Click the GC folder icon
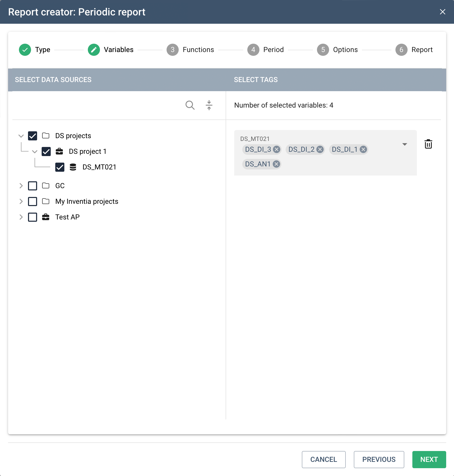The width and height of the screenshot is (454, 476). [46, 186]
